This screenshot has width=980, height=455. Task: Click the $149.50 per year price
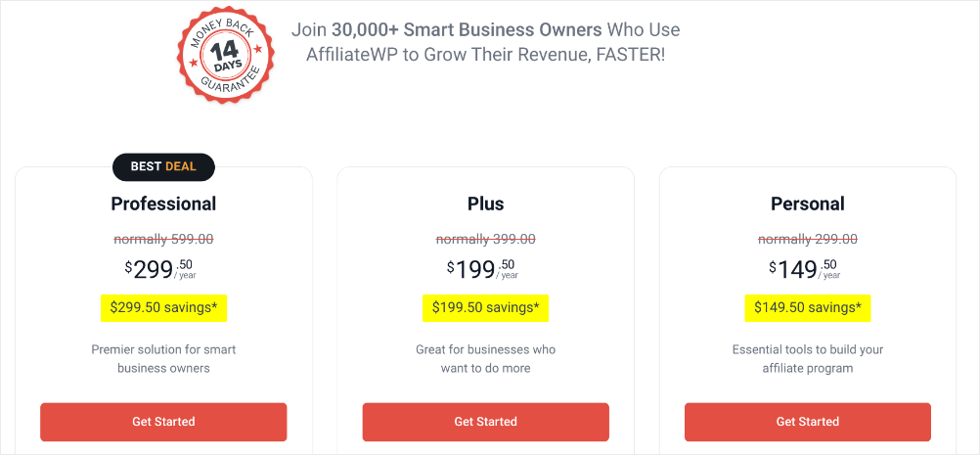coord(805,269)
